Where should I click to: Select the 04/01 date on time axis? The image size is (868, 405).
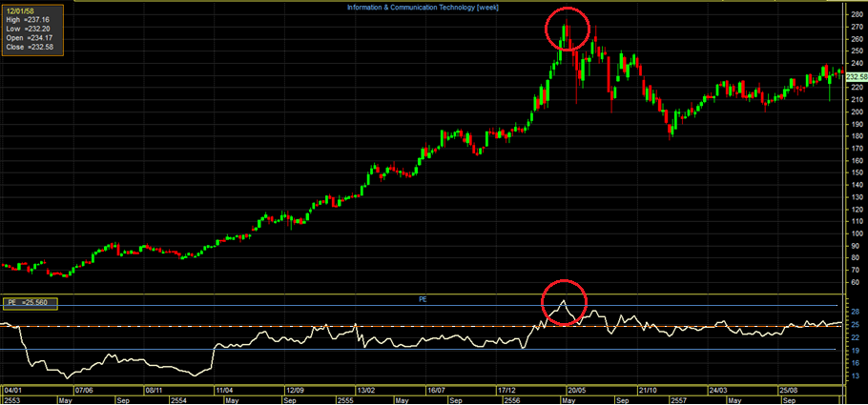pyautogui.click(x=13, y=390)
